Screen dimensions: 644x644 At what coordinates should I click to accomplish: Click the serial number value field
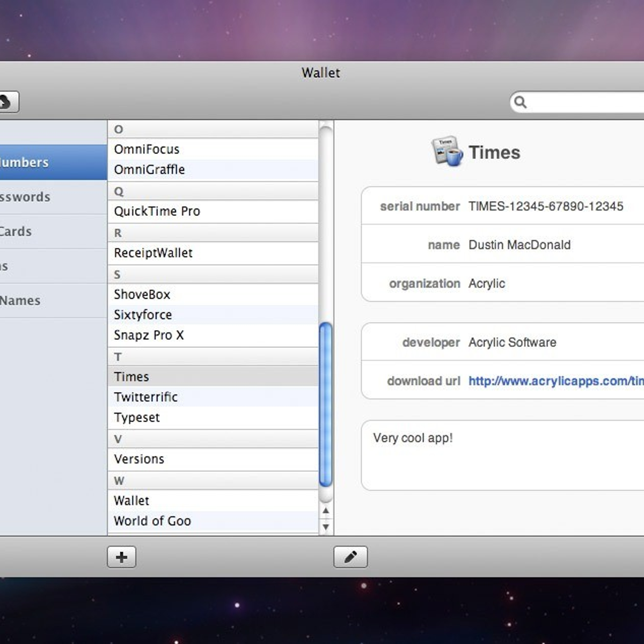(x=545, y=207)
